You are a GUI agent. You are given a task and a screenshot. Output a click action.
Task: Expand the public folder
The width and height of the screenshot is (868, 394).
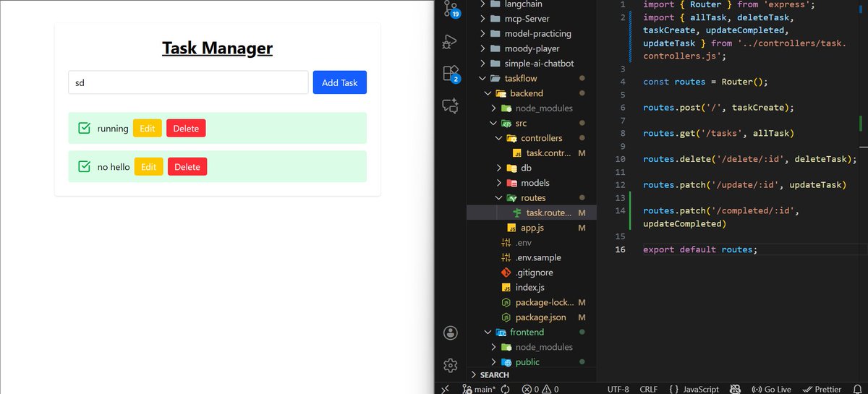tap(493, 362)
